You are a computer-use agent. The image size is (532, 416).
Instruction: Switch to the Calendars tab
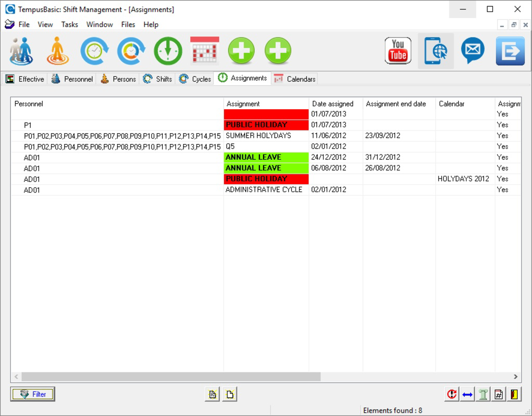294,79
